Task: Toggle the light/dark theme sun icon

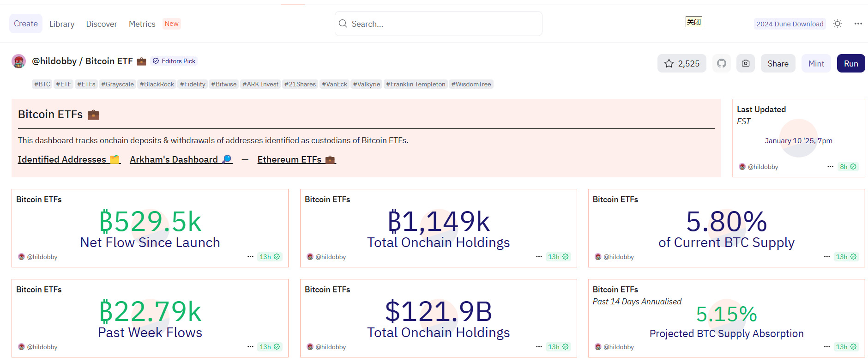Action: [x=838, y=24]
